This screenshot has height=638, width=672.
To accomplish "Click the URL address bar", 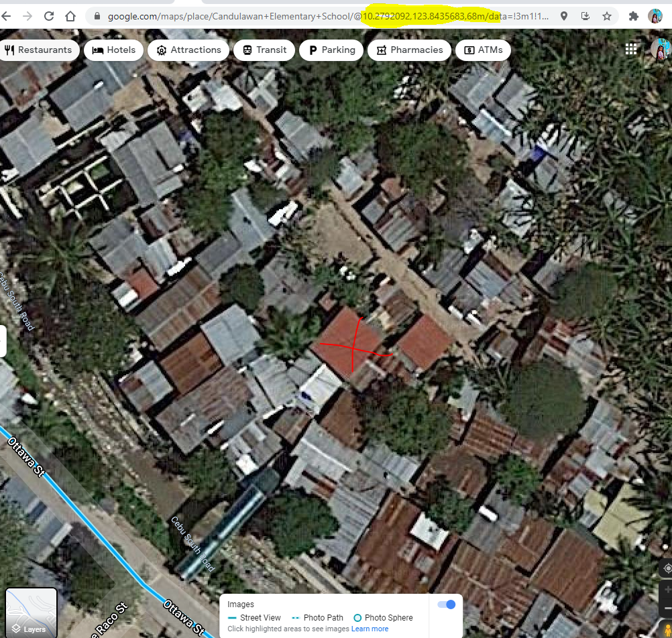I will pos(302,16).
